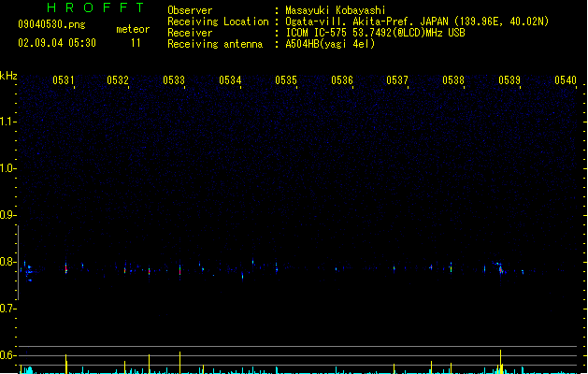Click the HROFFT title text
588x374 pixels.
[x=95, y=7]
